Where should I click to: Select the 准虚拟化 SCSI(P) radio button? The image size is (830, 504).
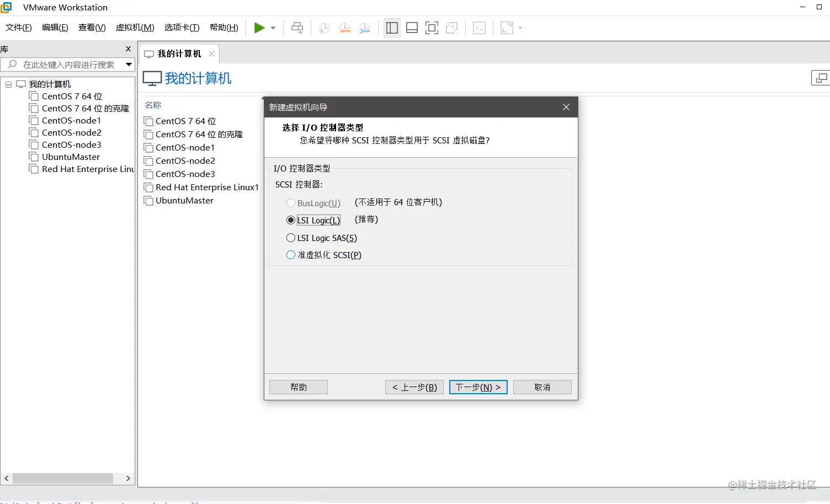tap(291, 255)
